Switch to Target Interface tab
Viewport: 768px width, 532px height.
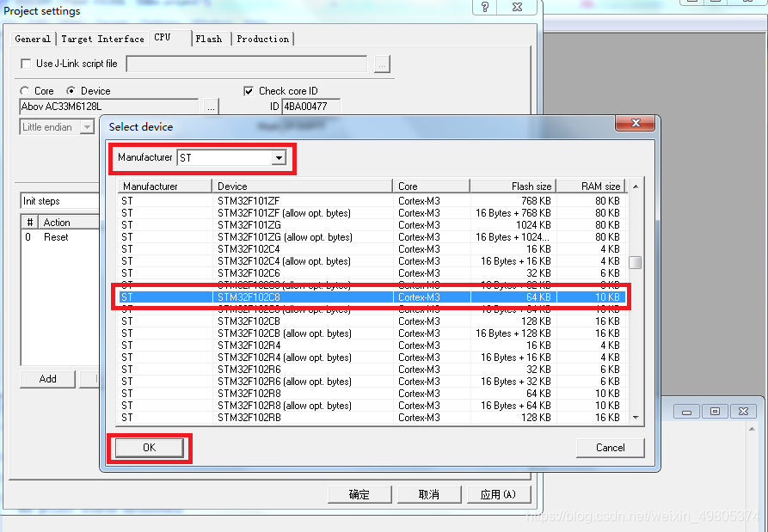[102, 39]
